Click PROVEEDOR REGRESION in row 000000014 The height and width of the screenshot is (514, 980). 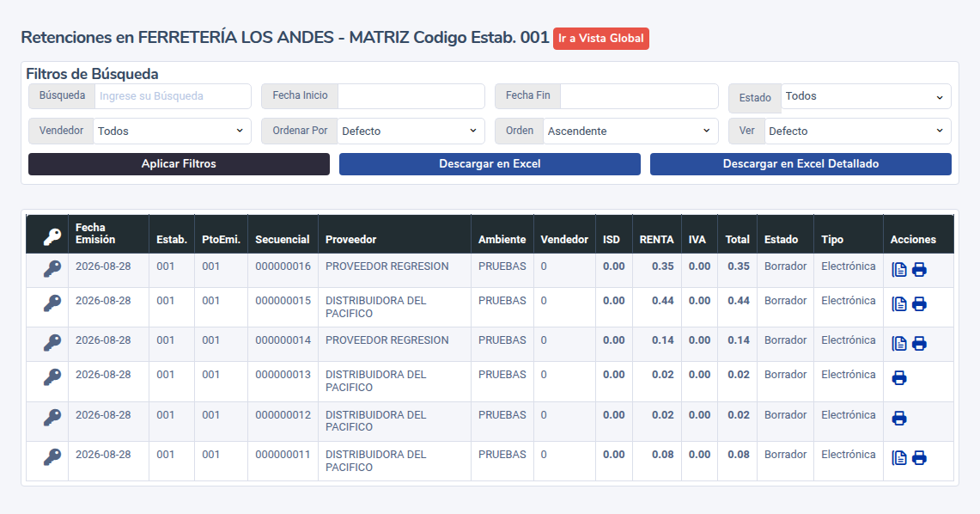pos(387,340)
